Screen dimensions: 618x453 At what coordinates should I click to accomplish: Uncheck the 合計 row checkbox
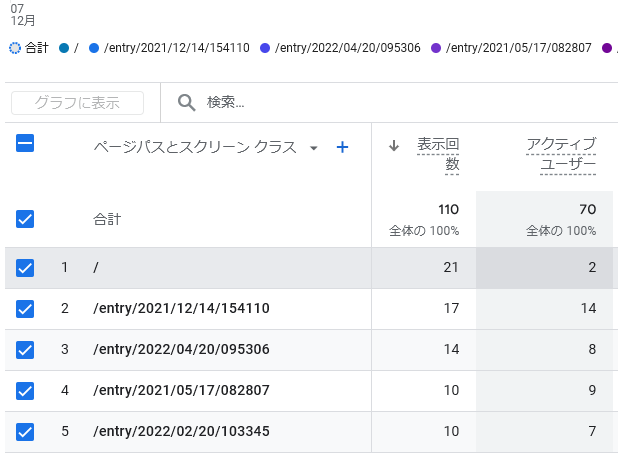(25, 219)
